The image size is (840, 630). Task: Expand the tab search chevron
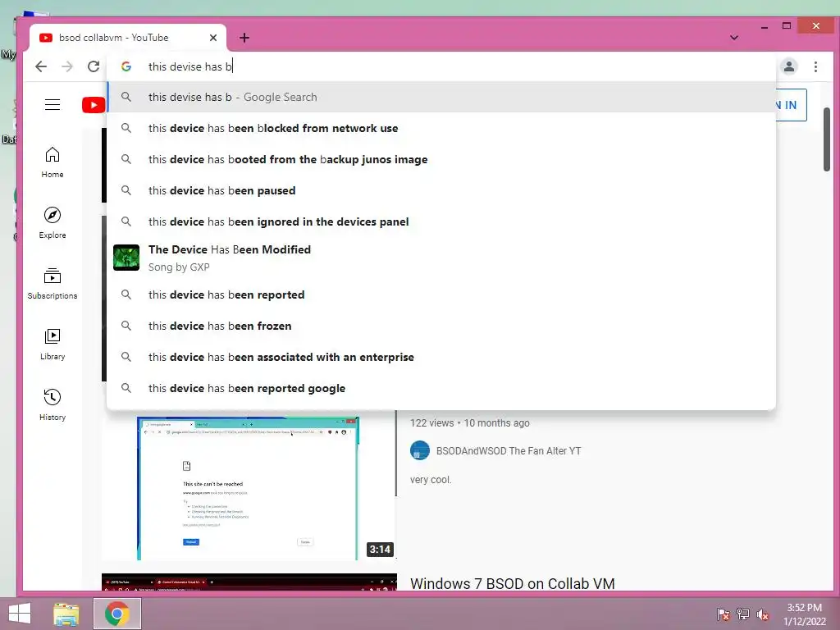[734, 38]
